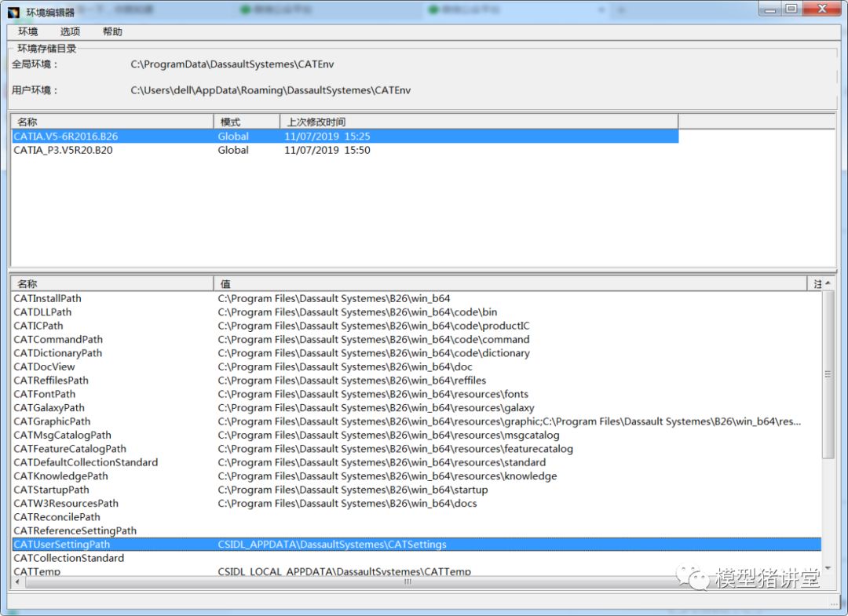Screen dimensions: 848x616
Task: Open the 帮助 menu
Action: click(x=112, y=32)
